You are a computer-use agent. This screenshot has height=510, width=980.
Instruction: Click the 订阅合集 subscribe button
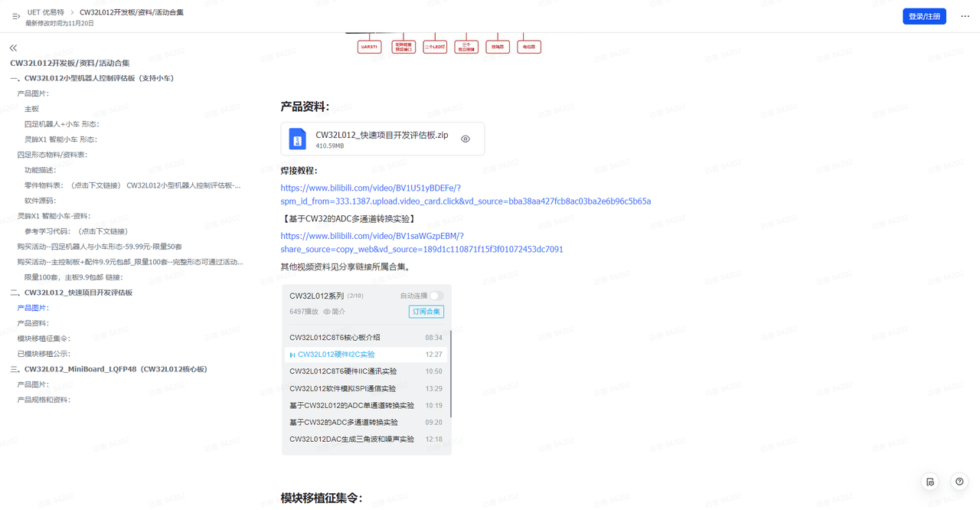[x=426, y=311]
